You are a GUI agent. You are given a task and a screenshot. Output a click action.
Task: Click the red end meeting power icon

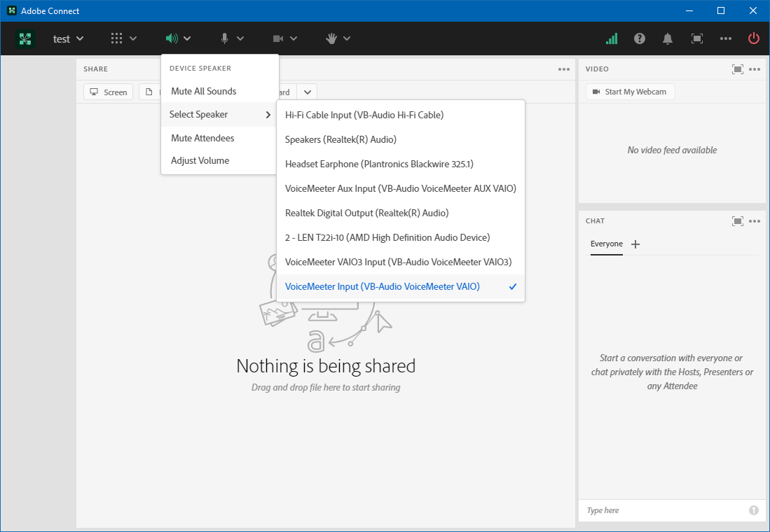pos(754,38)
